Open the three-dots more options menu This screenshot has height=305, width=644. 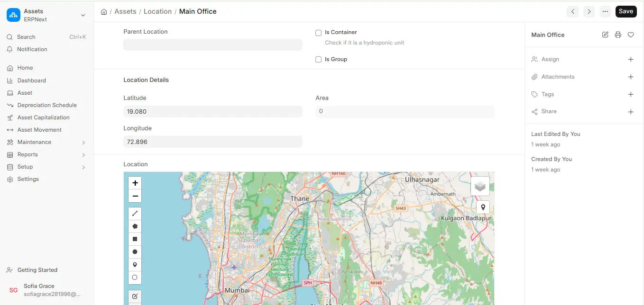(x=605, y=11)
